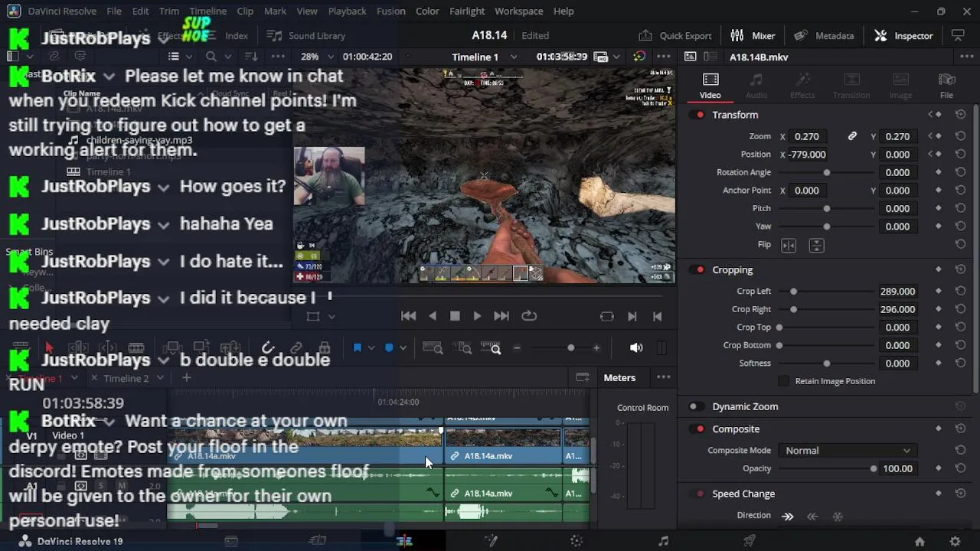Select forward speed direction arrow
980x551 pixels.
click(x=788, y=517)
